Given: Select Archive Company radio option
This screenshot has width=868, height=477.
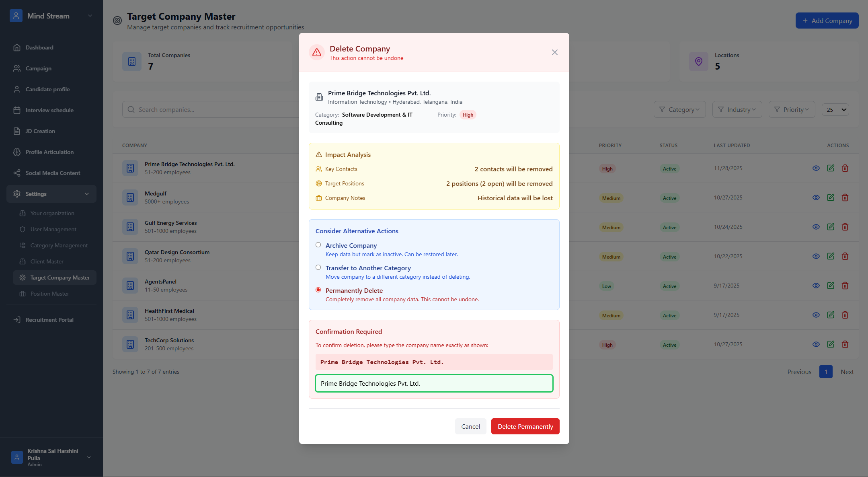Looking at the screenshot, I should [318, 245].
